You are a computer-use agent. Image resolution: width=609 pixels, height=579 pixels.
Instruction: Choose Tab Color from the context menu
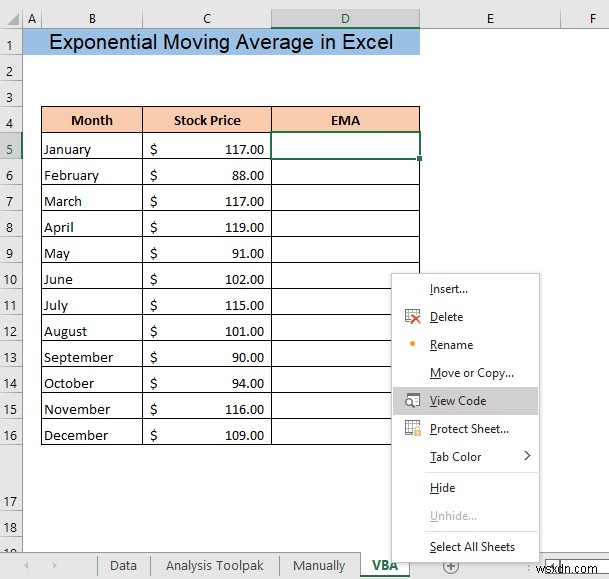coord(465,456)
